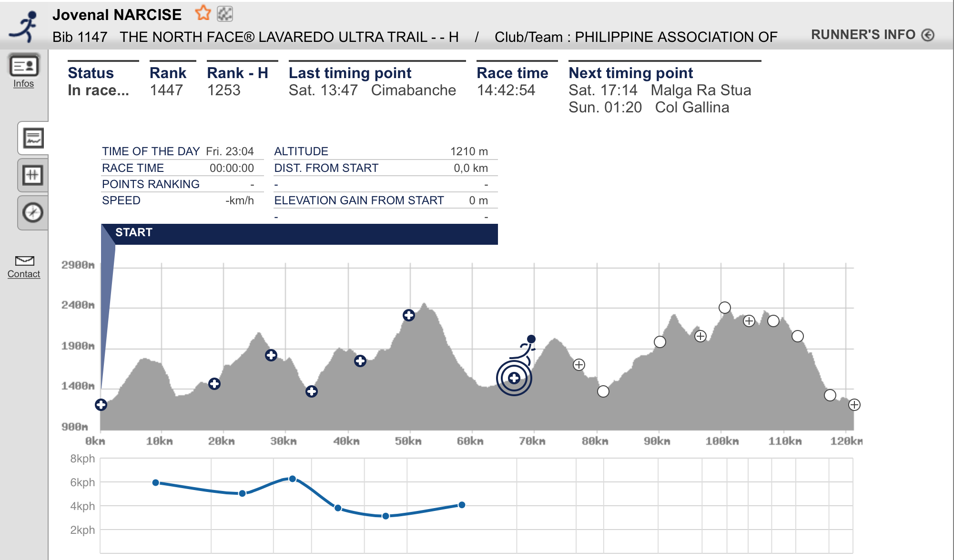Select the elevation profile chart tab icon
The height and width of the screenshot is (560, 954).
(x=33, y=138)
